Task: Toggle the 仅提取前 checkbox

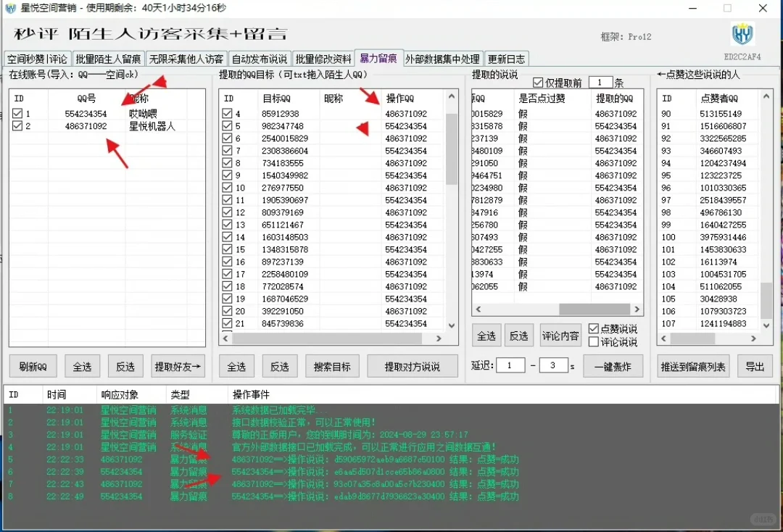Action: 536,81
